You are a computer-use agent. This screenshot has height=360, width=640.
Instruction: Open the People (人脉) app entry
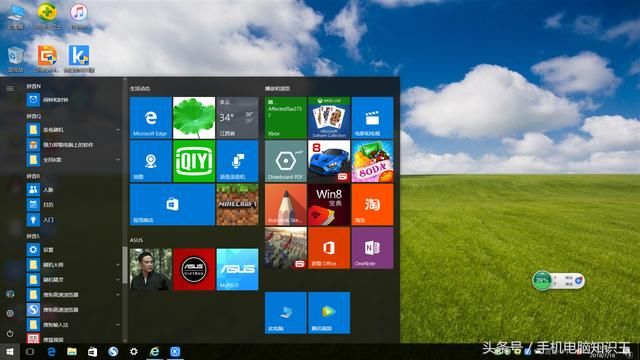(73, 190)
